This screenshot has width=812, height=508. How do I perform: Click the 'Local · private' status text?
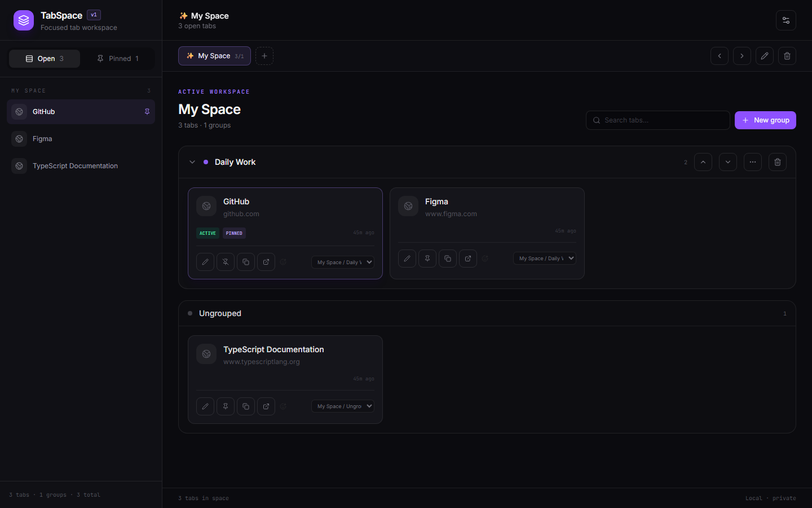[x=771, y=498]
